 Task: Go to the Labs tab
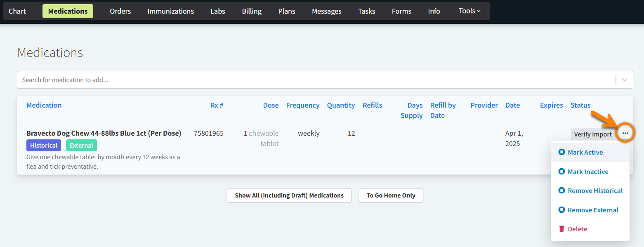click(x=218, y=11)
